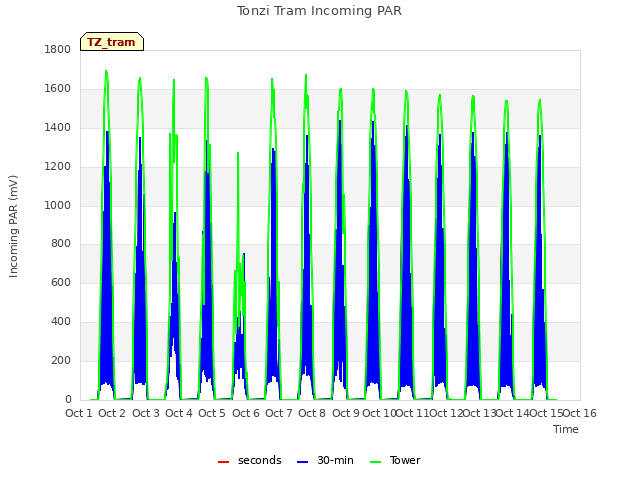The height and width of the screenshot is (480, 640).
Task: Click the green Tower legend swatch
Action: pos(375,462)
